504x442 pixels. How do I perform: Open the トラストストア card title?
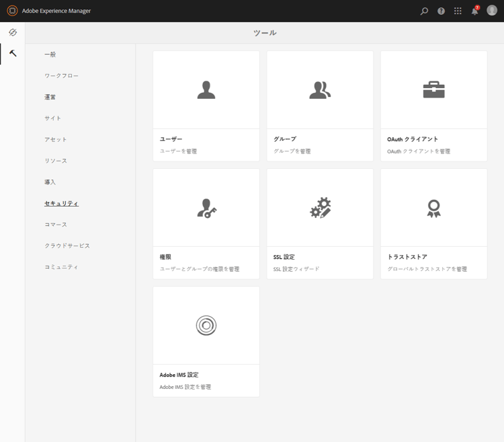407,257
